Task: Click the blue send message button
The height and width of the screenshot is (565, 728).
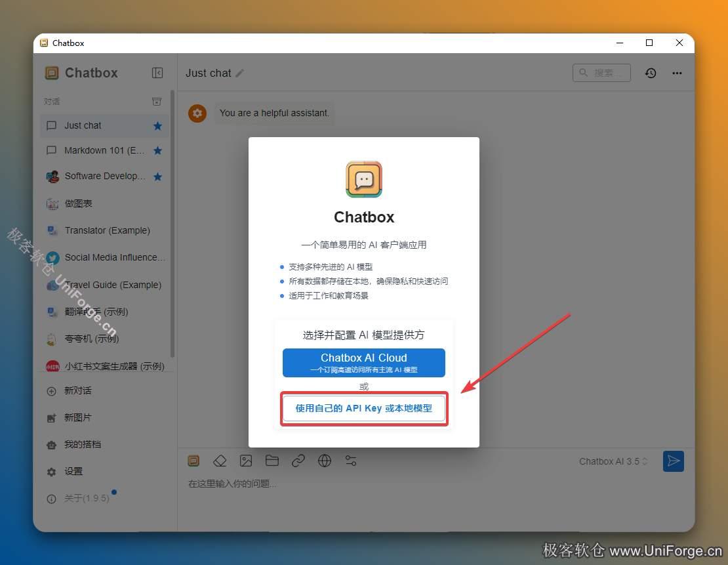Action: tap(673, 461)
